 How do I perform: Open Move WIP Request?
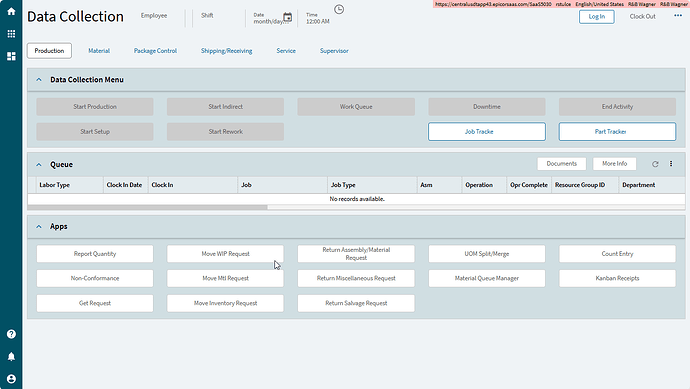pos(225,254)
